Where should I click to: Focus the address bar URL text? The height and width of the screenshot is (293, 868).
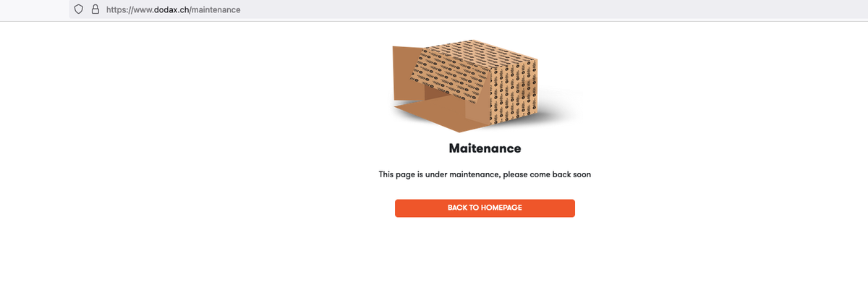point(173,10)
